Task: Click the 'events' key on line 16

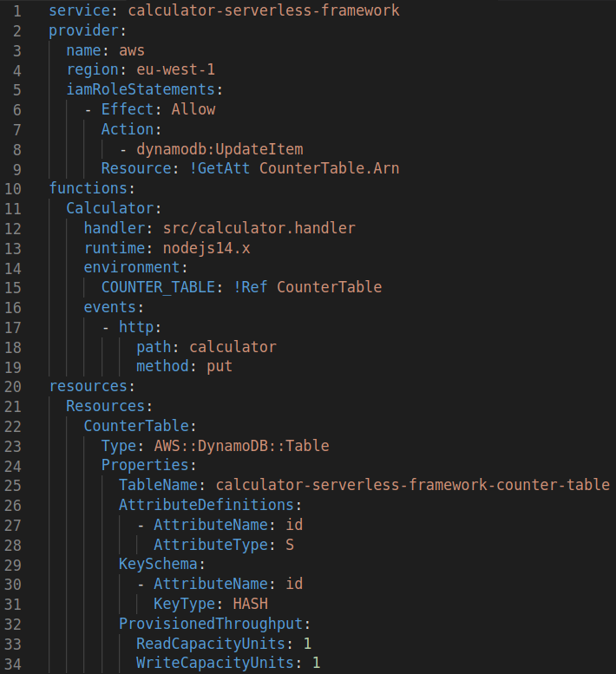Action: pos(109,307)
